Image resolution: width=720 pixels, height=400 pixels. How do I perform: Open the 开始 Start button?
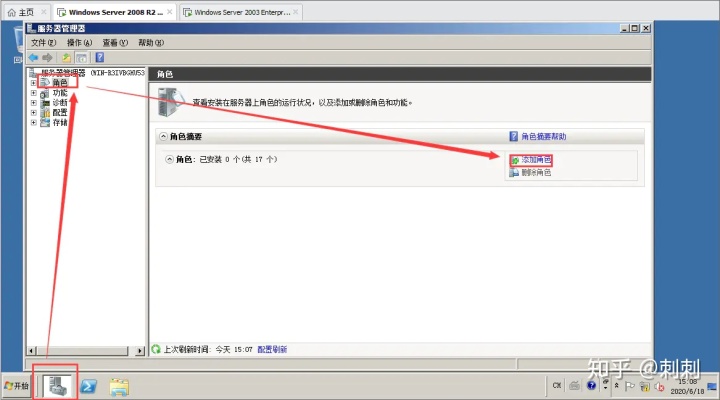16,386
